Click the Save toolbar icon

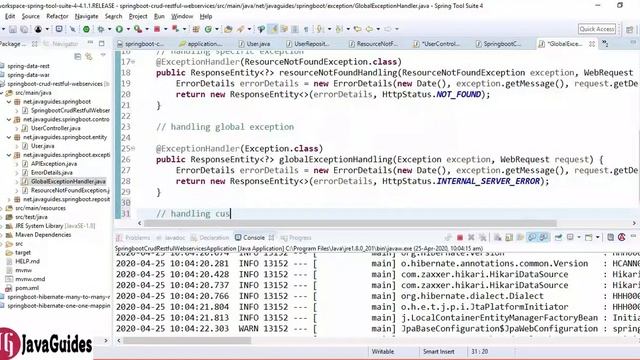point(13,29)
